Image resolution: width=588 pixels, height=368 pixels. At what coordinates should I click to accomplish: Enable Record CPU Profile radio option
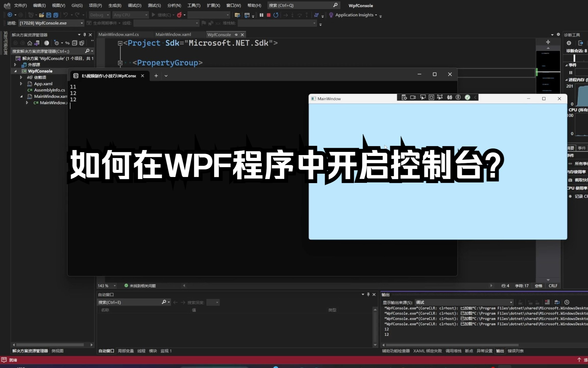tap(570, 196)
